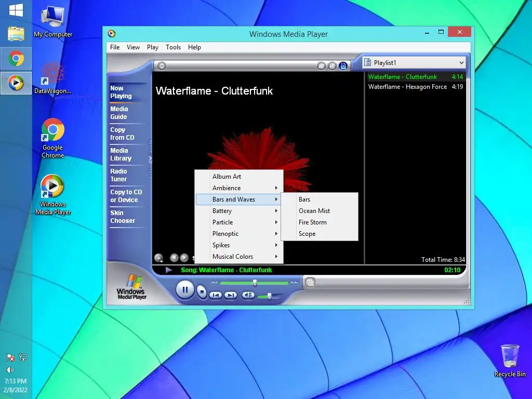The width and height of the screenshot is (532, 399).
Task: Expand the Ambience submenu
Action: (239, 188)
